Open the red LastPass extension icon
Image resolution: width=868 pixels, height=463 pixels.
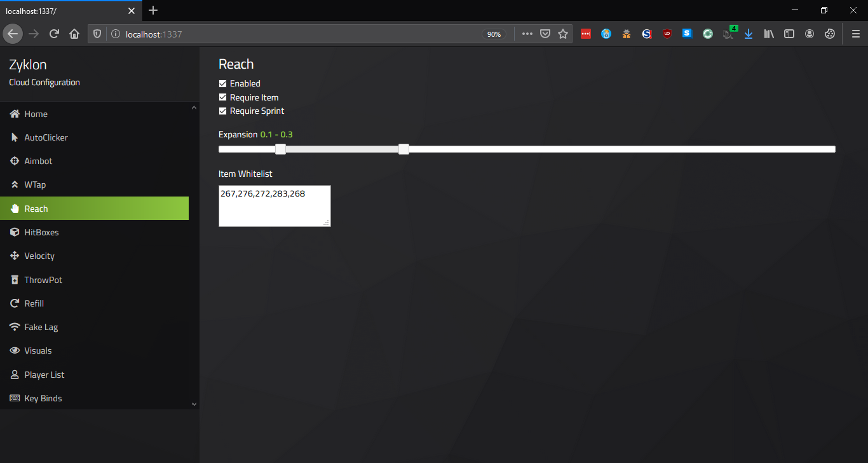point(586,34)
